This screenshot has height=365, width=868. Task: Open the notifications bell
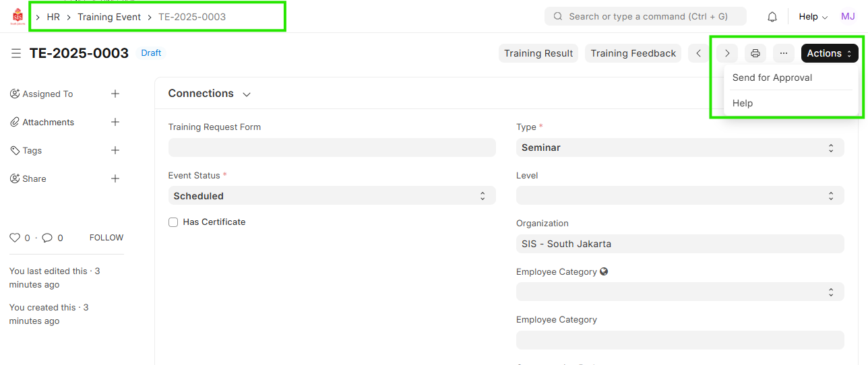coord(772,17)
